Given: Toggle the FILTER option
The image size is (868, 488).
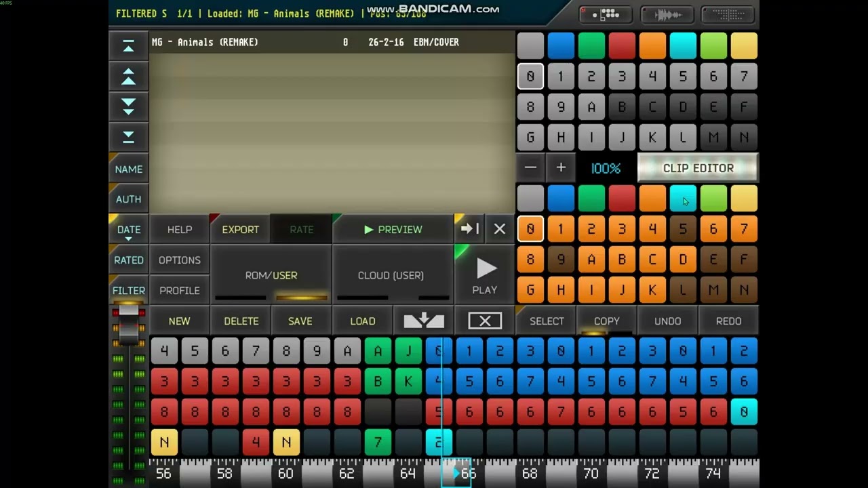Looking at the screenshot, I should click(128, 290).
